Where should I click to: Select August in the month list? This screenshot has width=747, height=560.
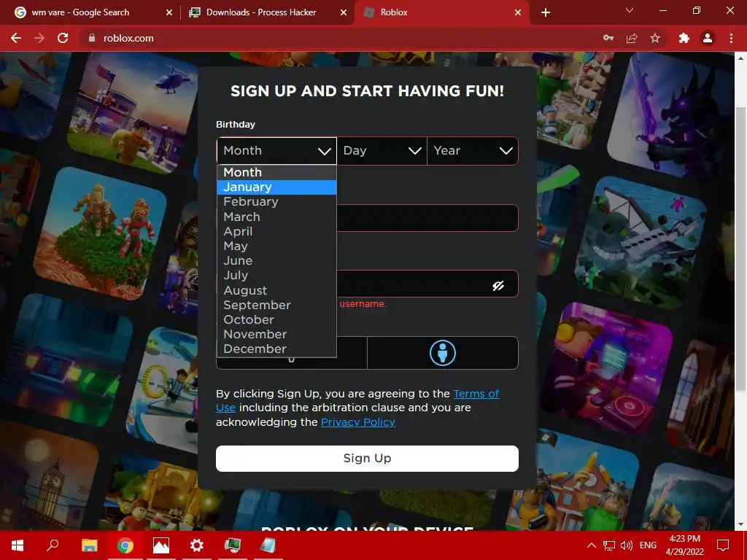pyautogui.click(x=276, y=290)
